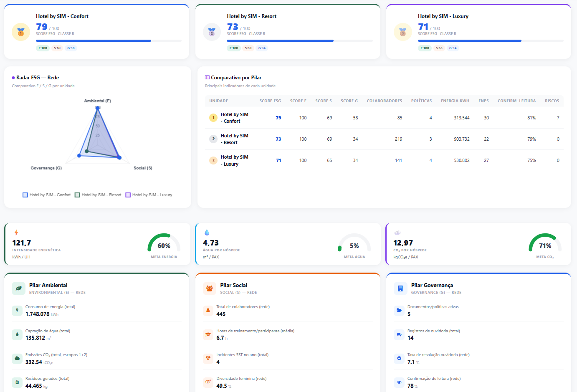Viewport: 577px width, 392px height.
Task: Click the G:58 badge on Confort card
Action: (71, 48)
